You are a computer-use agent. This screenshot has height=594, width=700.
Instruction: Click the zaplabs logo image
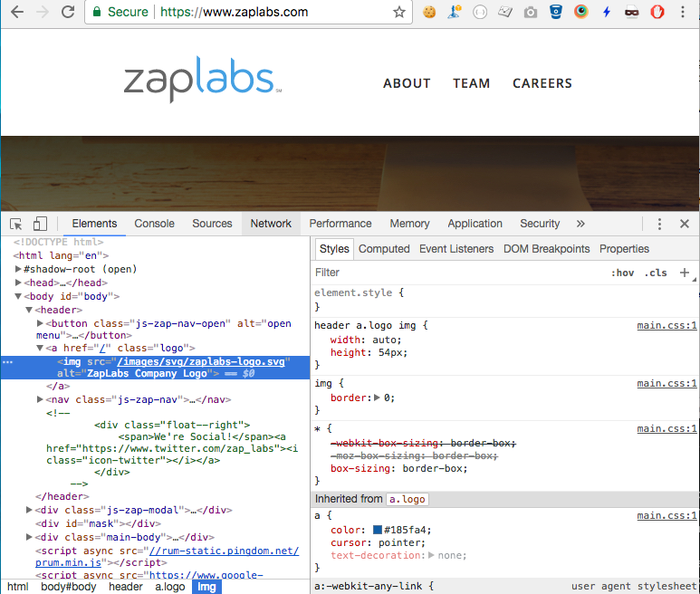pos(203,80)
